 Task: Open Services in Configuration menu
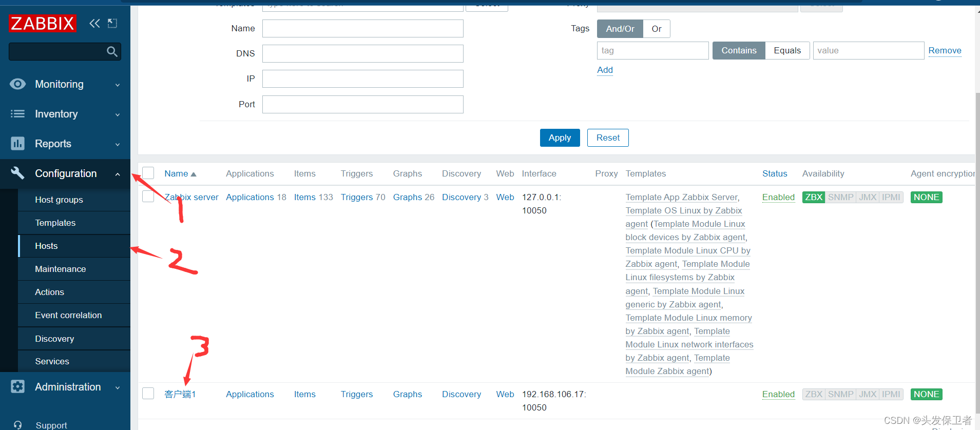(x=74, y=361)
